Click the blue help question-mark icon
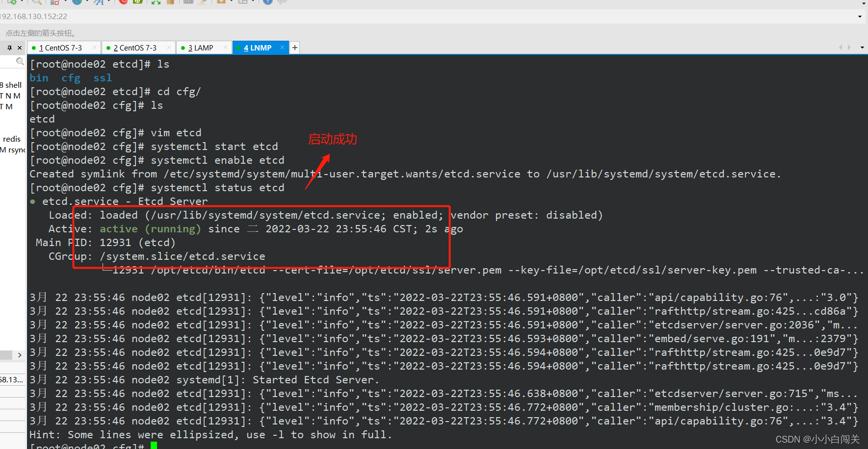868x449 pixels. point(267,2)
